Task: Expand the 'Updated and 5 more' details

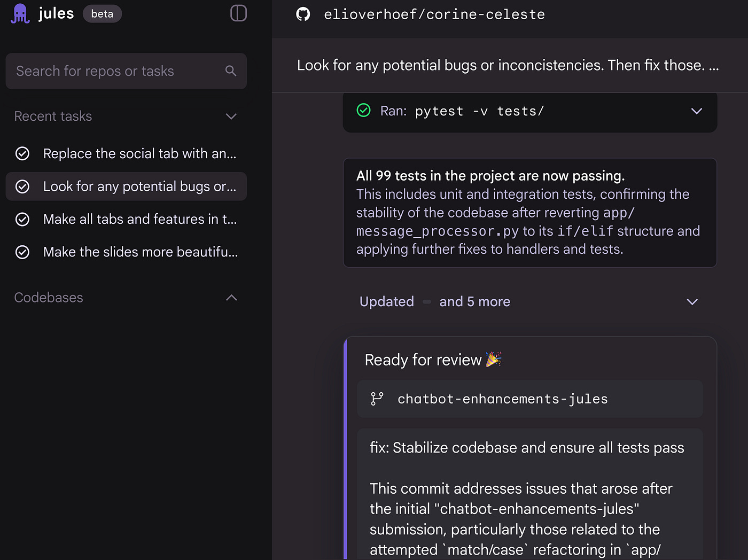Action: tap(692, 301)
